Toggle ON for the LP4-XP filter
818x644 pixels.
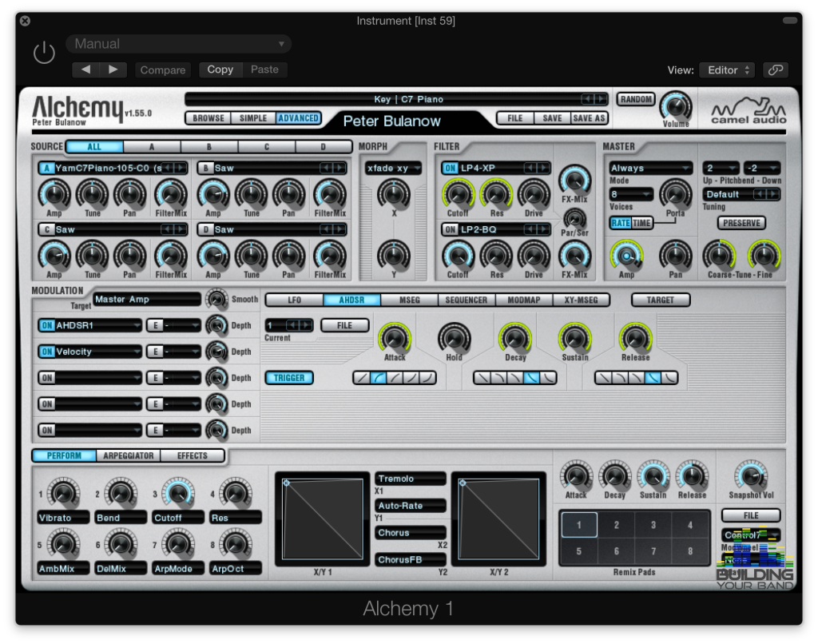451,168
